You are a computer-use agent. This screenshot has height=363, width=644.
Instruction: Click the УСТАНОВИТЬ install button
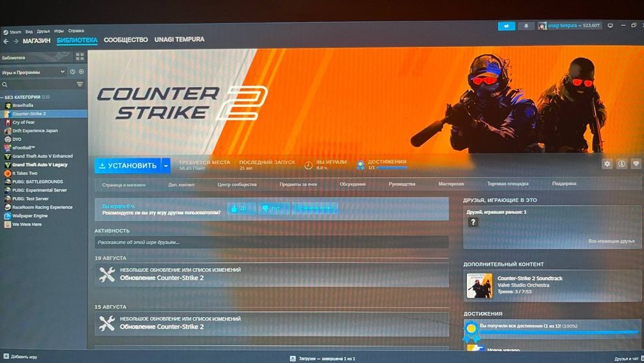tap(128, 166)
